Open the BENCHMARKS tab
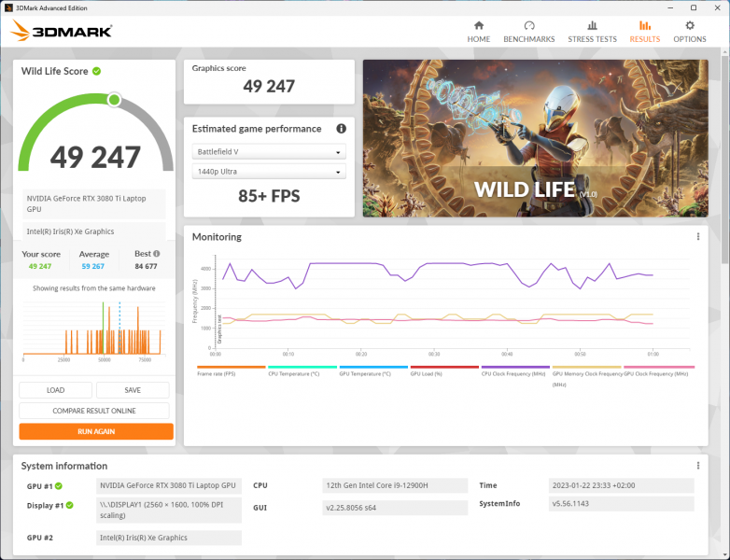The height and width of the screenshot is (560, 730). click(529, 32)
